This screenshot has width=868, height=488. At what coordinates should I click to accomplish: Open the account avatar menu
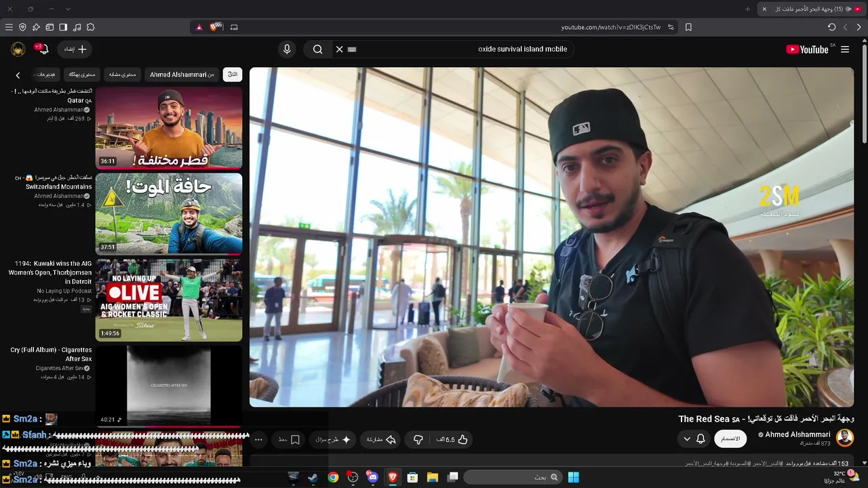tap(18, 49)
